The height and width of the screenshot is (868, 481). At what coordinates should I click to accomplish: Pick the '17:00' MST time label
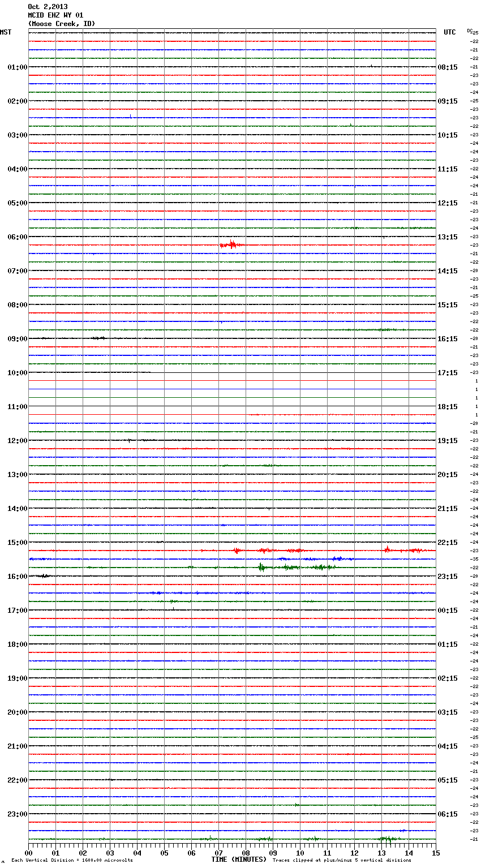coord(18,611)
